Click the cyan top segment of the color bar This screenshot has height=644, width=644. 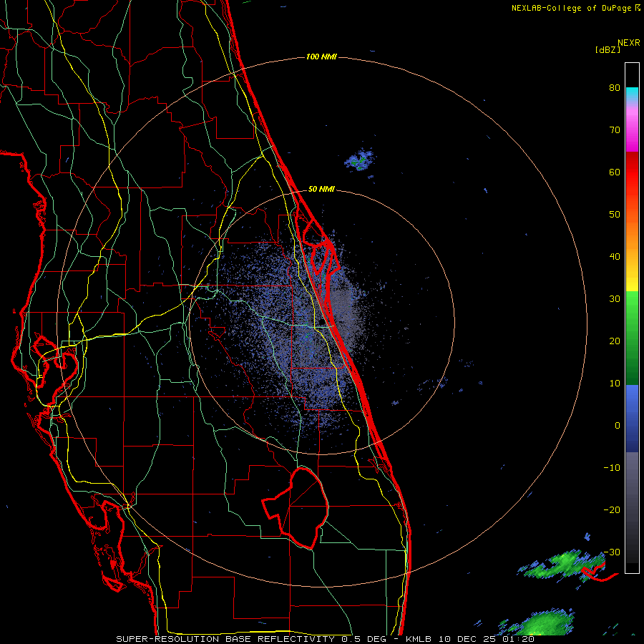632,93
